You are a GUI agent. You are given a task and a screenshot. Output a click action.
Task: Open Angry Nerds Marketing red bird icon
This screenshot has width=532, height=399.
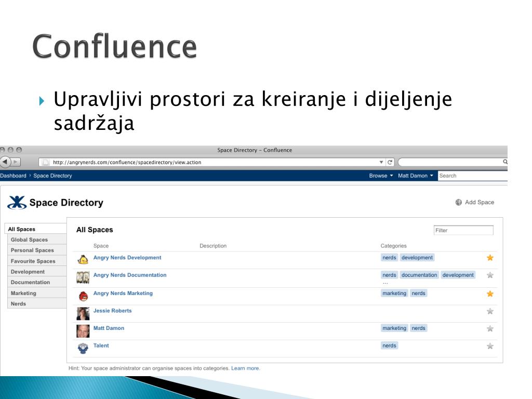(83, 296)
